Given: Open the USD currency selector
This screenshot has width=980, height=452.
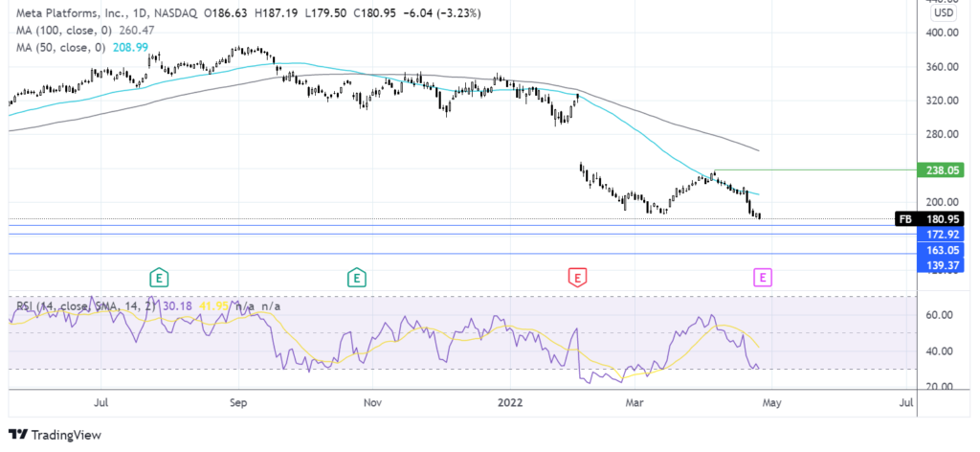Looking at the screenshot, I should pyautogui.click(x=942, y=13).
